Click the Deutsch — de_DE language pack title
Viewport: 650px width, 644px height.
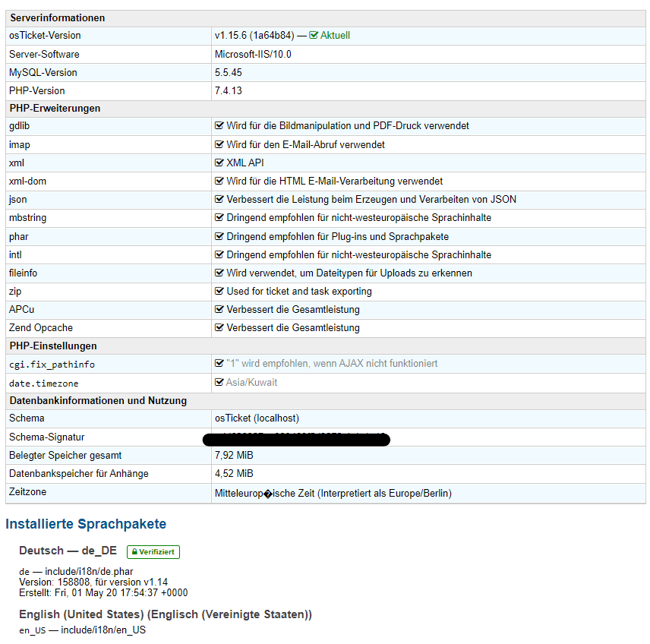click(68, 551)
